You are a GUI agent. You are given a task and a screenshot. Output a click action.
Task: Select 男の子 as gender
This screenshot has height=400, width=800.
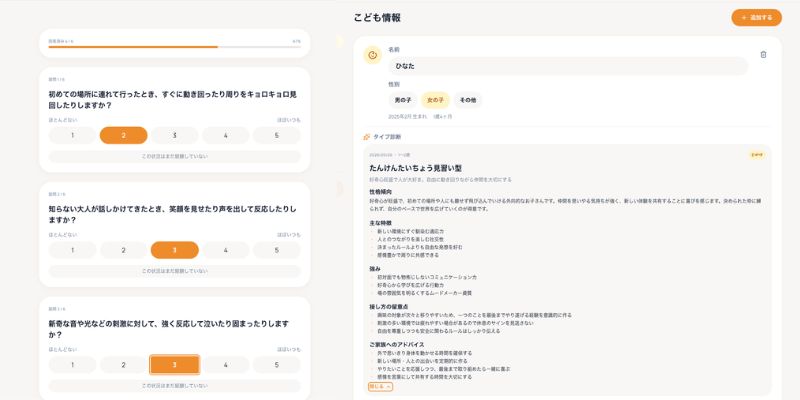click(403, 101)
